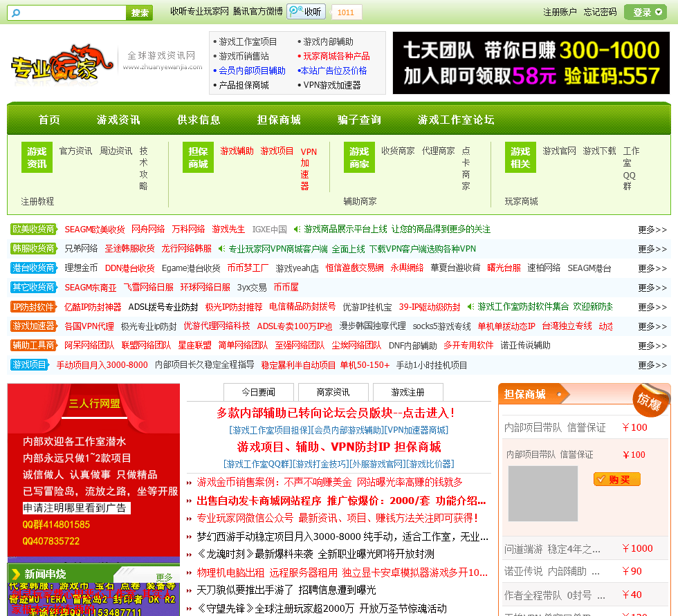Click the orange 辅助工具商 category tag
This screenshot has width=678, height=616.
point(33,345)
